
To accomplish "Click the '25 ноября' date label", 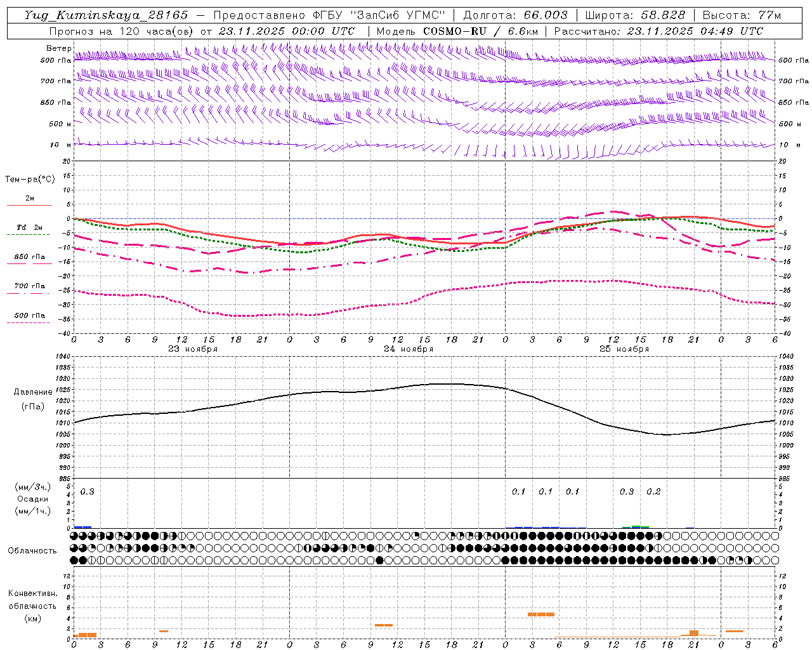I will (x=624, y=349).
